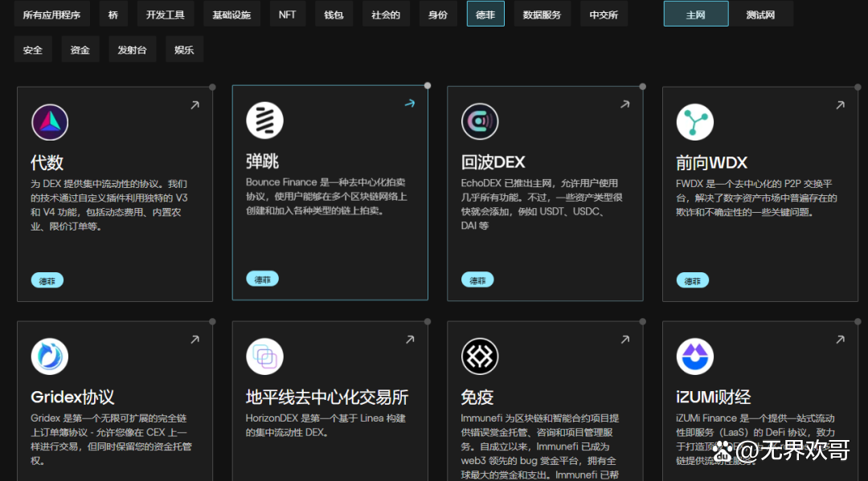
Task: Open the 前向WDX card title
Action: [x=711, y=162]
